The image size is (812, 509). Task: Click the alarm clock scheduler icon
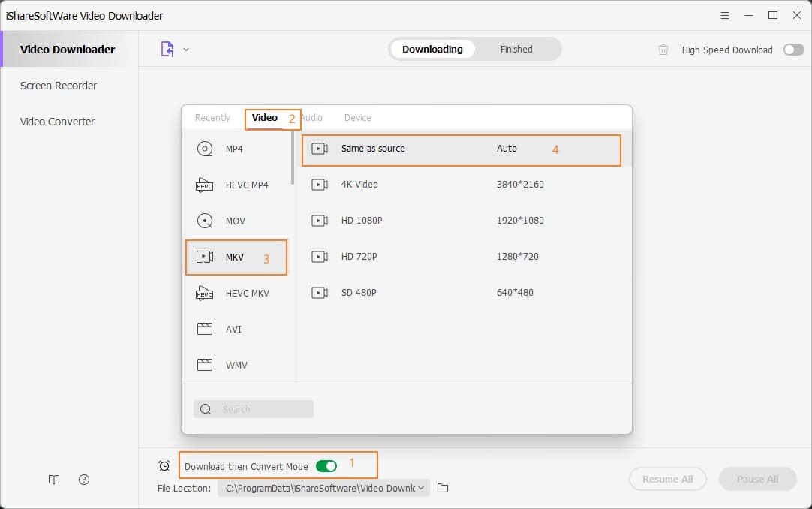164,465
